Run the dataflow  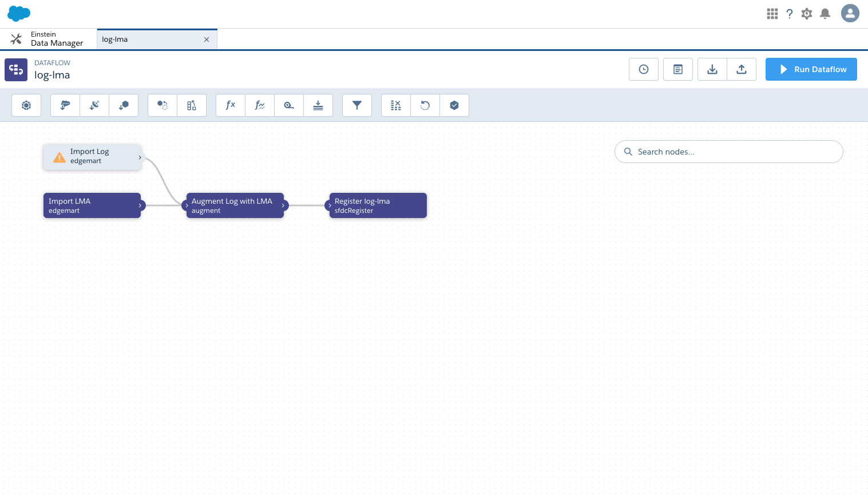(811, 69)
